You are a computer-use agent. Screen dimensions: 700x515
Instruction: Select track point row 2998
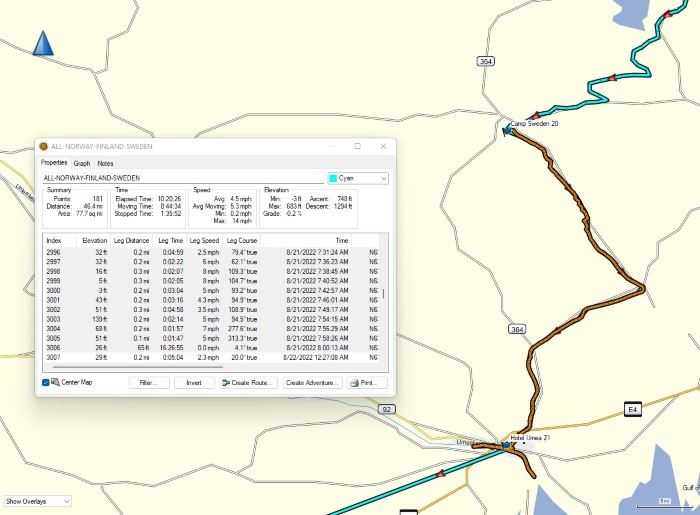click(212, 271)
